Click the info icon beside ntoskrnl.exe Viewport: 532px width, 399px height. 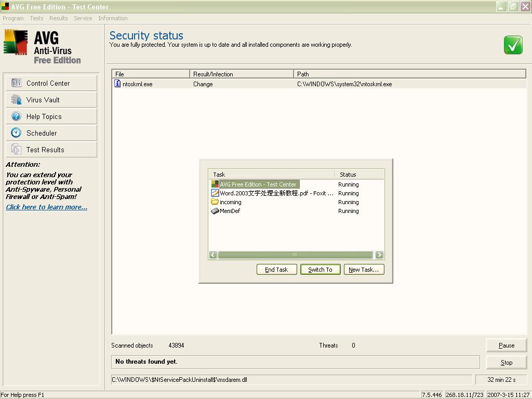(x=117, y=84)
